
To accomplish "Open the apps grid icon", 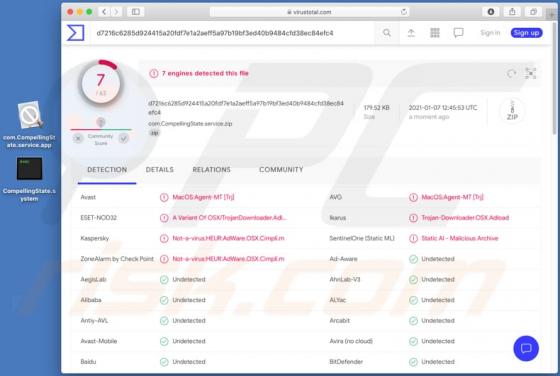I will click(435, 33).
